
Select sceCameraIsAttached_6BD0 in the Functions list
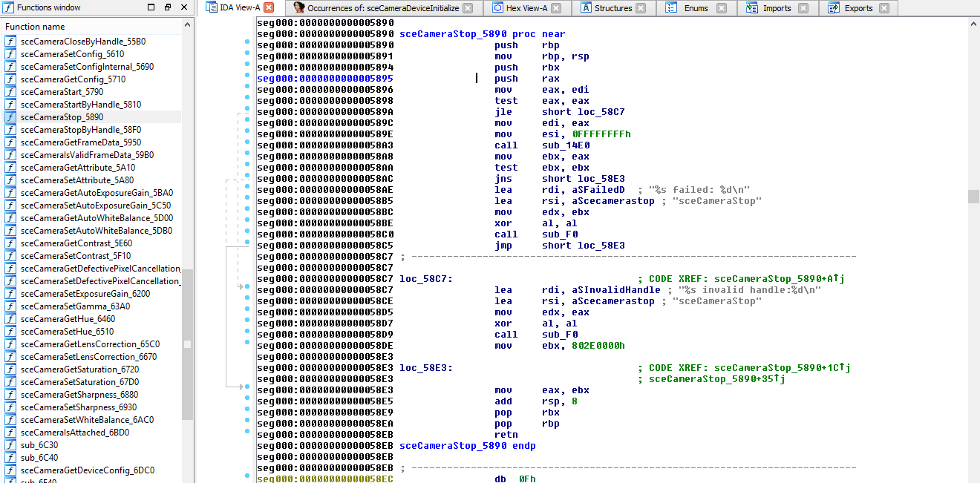click(x=75, y=433)
